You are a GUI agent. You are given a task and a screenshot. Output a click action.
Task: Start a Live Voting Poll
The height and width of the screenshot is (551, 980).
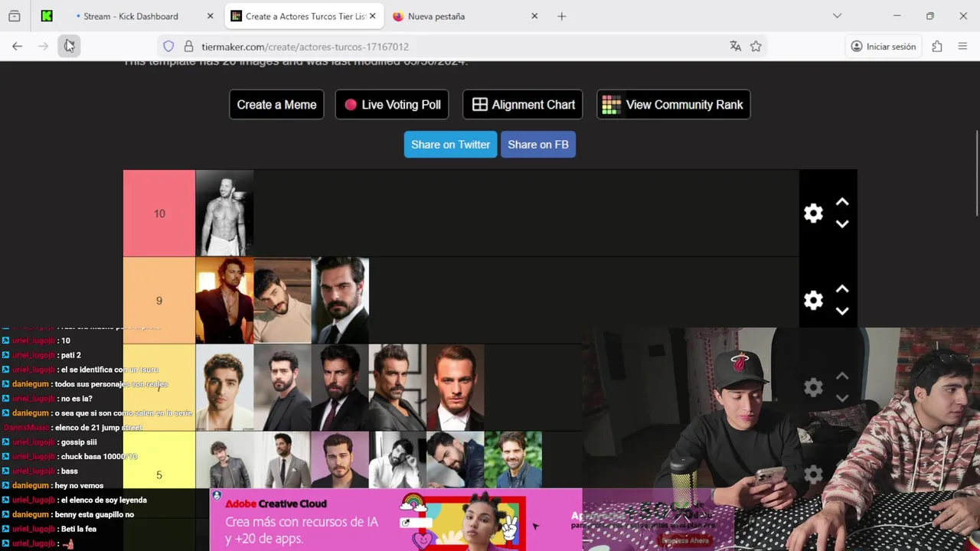(x=392, y=105)
